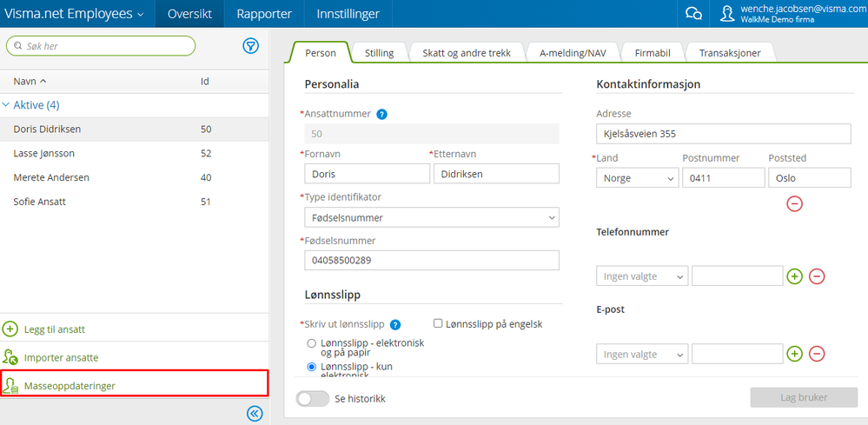Click the Postnummer field 0411

point(724,179)
